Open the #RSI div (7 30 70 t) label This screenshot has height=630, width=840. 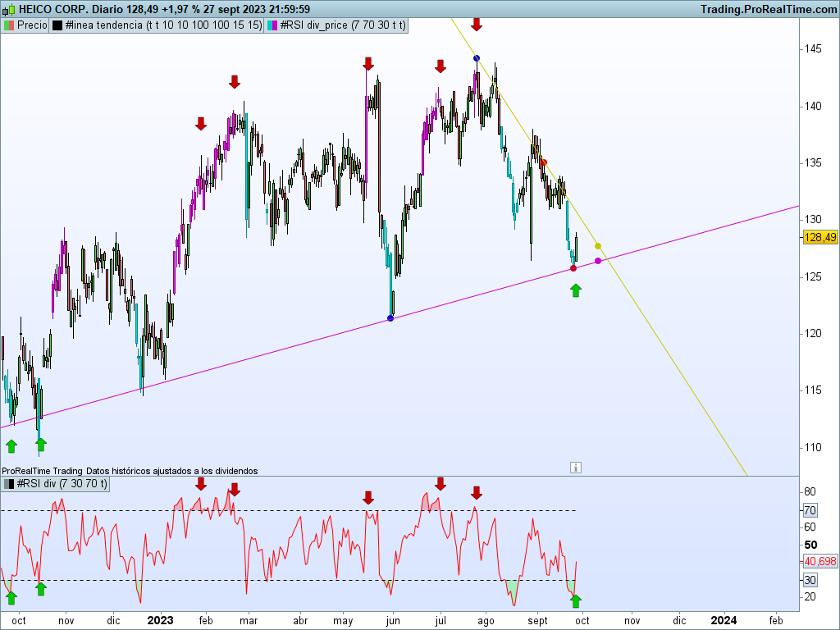62,484
